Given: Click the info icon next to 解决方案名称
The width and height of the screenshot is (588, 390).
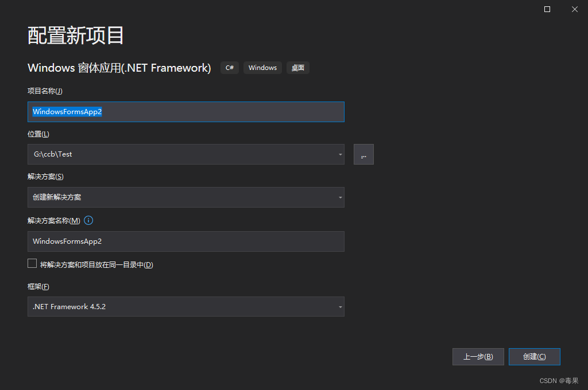Looking at the screenshot, I should tap(88, 220).
